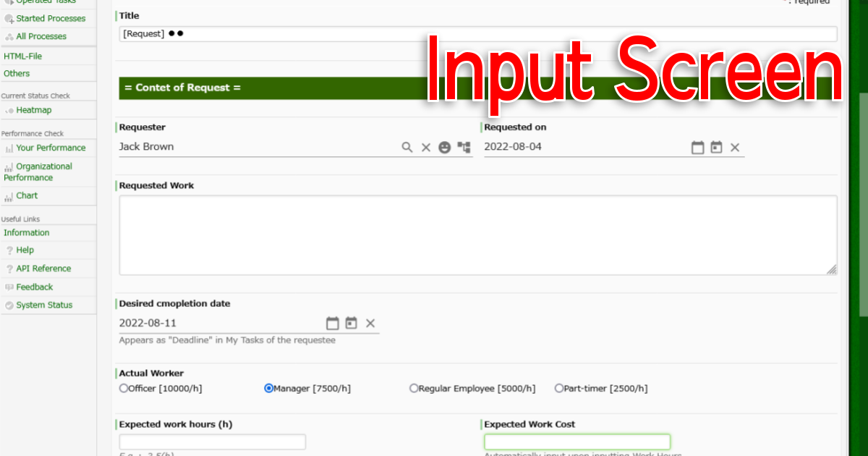Image resolution: width=868 pixels, height=456 pixels.
Task: Click the today icon for Desired completion date
Action: [x=352, y=324]
